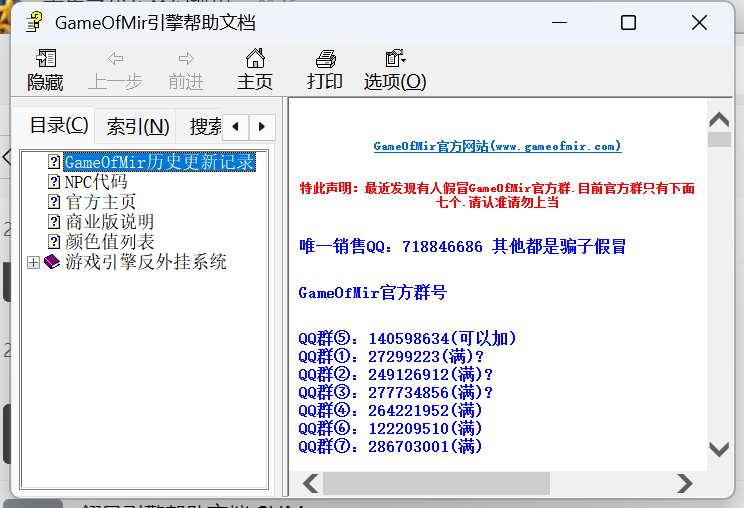Image resolution: width=744 pixels, height=508 pixels.
Task: Switch to the 搜索 search tab
Action: 205,127
